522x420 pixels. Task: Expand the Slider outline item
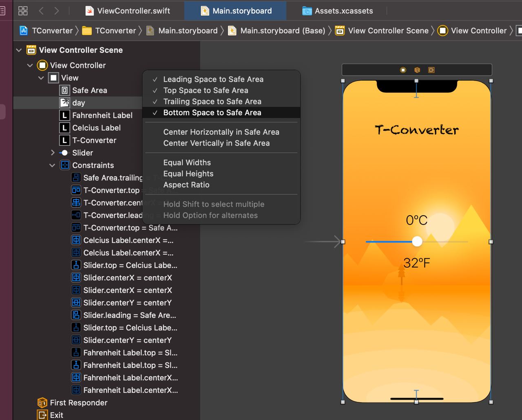click(52, 153)
